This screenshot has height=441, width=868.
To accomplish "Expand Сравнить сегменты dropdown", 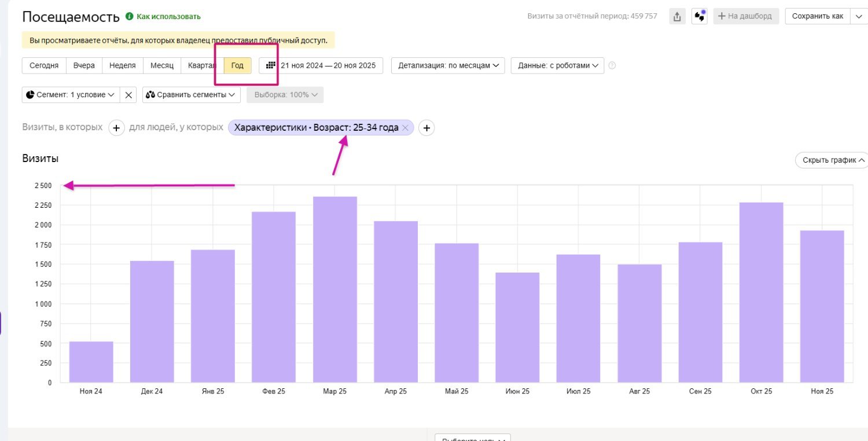I will [x=192, y=94].
